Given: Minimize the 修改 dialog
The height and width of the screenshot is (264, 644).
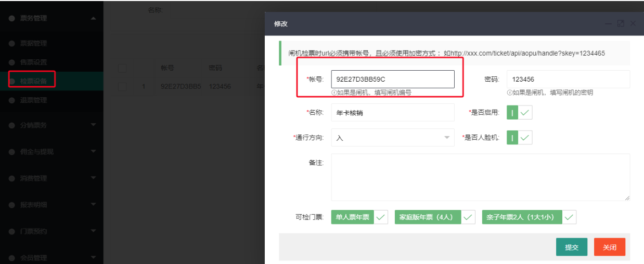Looking at the screenshot, I should click(x=609, y=23).
